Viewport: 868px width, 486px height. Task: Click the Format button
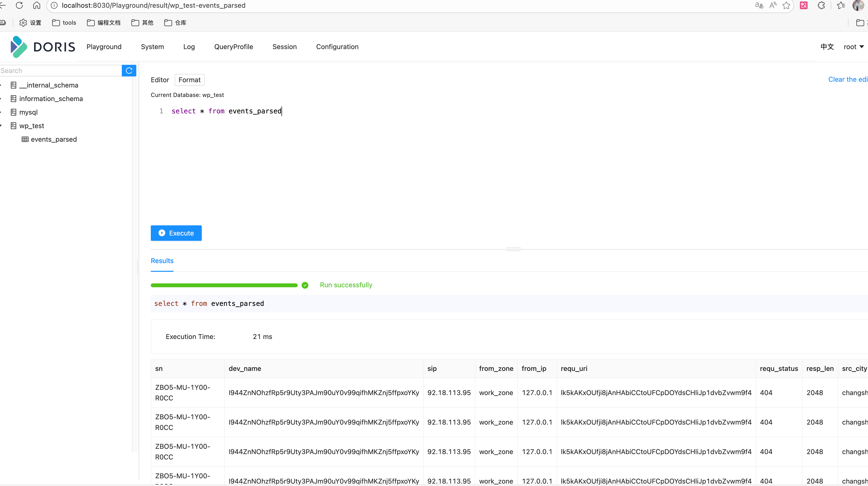tap(189, 80)
